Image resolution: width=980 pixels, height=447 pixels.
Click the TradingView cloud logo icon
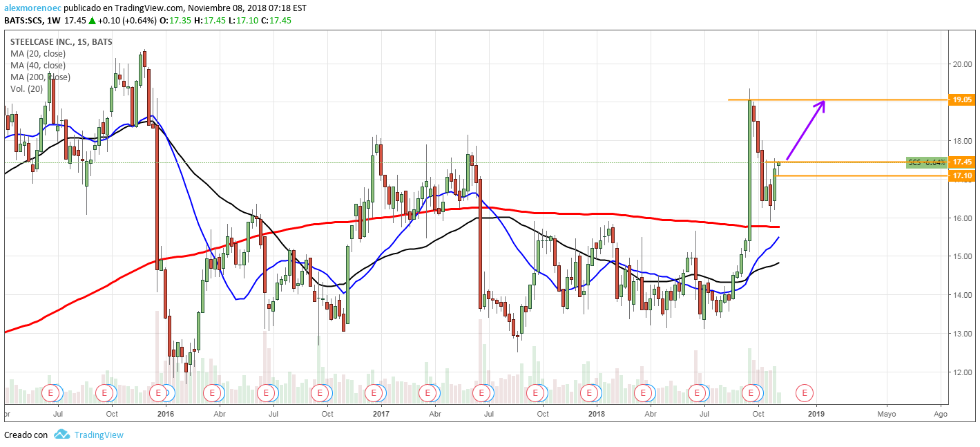[62, 435]
